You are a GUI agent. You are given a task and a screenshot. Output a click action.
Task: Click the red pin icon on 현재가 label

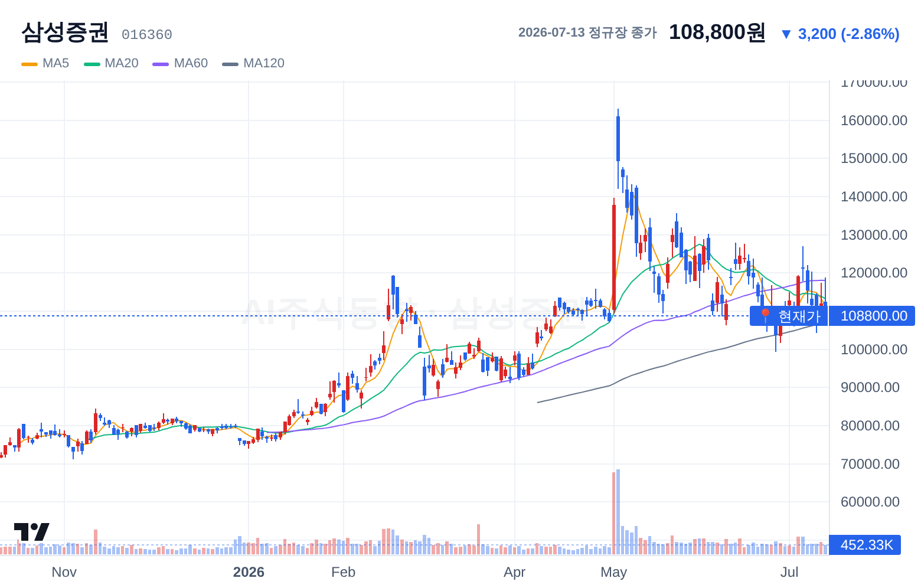click(x=765, y=316)
